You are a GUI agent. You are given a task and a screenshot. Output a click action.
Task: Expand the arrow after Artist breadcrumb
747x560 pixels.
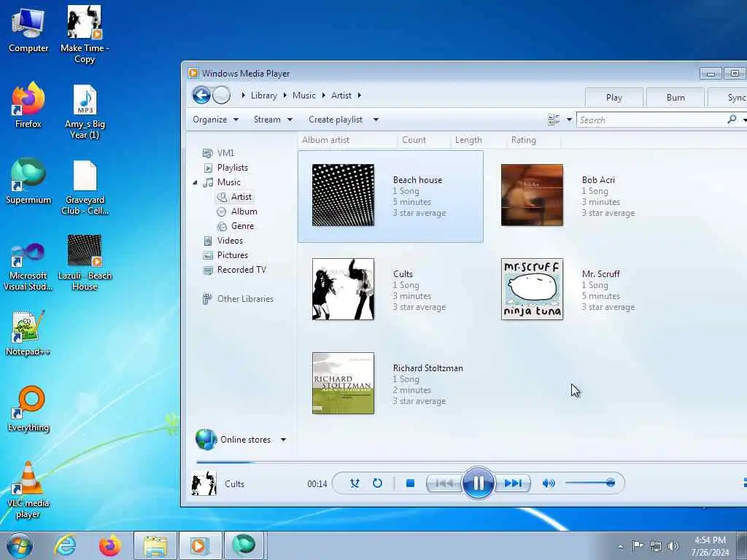359,96
